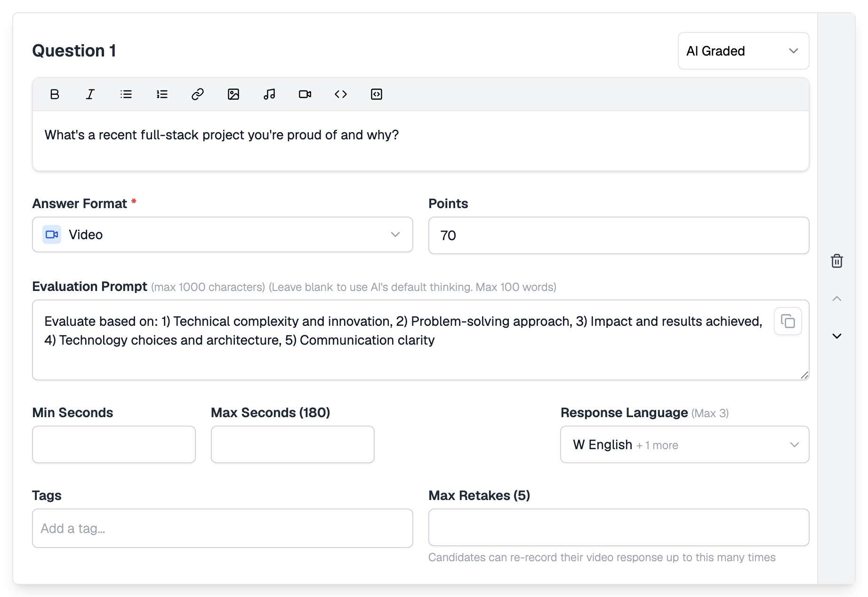Open the AI Graded grading type dropdown
This screenshot has height=597, width=868.
(x=744, y=51)
